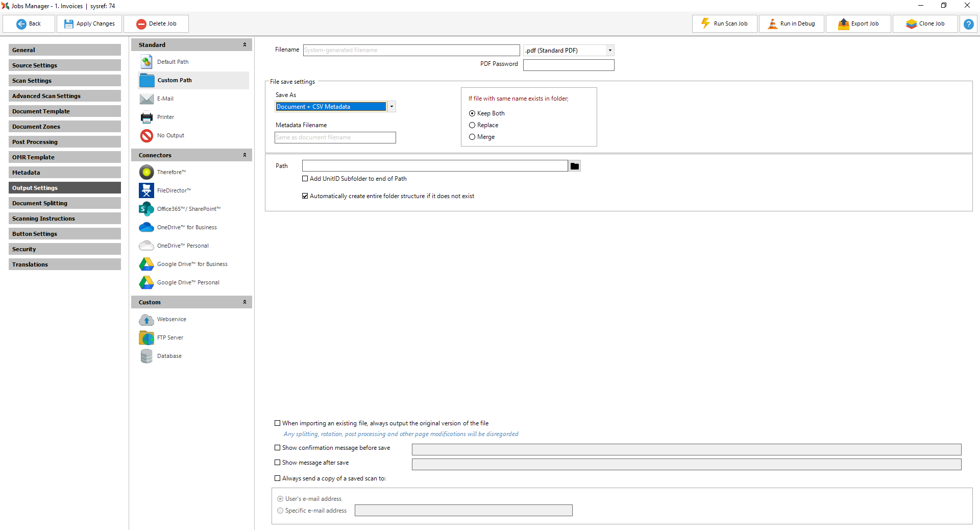The width and height of the screenshot is (980, 531).
Task: Switch to the Metadata tab
Action: [x=64, y=173]
